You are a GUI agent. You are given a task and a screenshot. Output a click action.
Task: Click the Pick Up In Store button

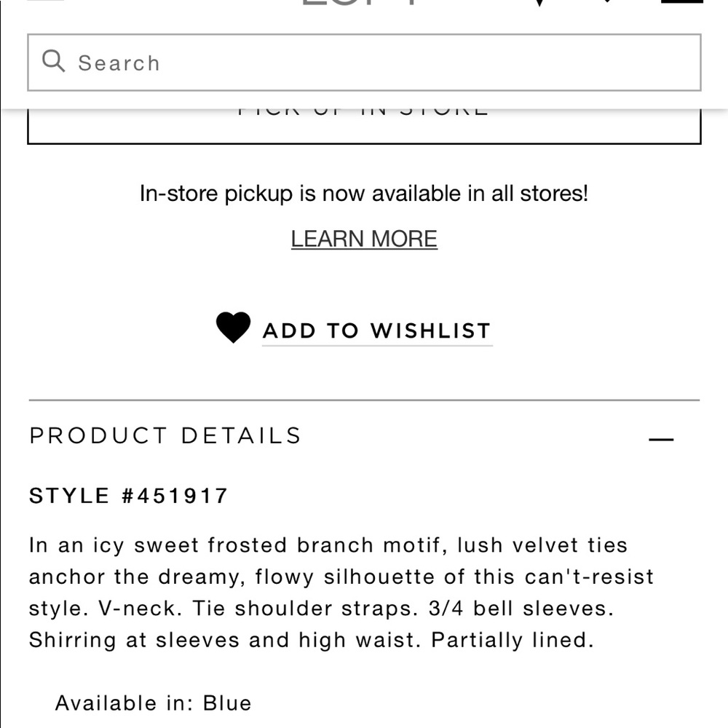pos(364,126)
